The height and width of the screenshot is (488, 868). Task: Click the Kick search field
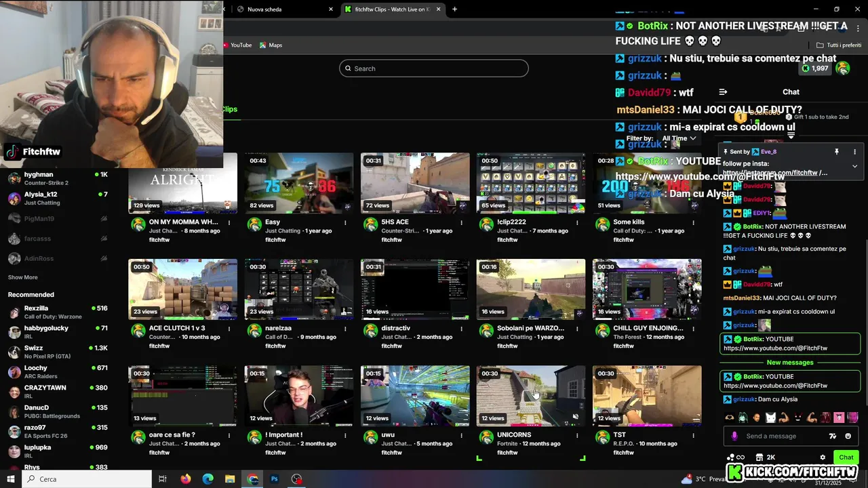[x=434, y=68]
